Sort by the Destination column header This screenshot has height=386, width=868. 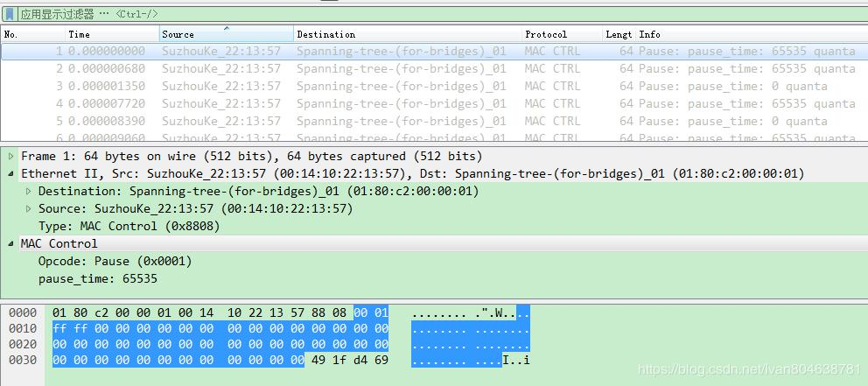(x=408, y=34)
